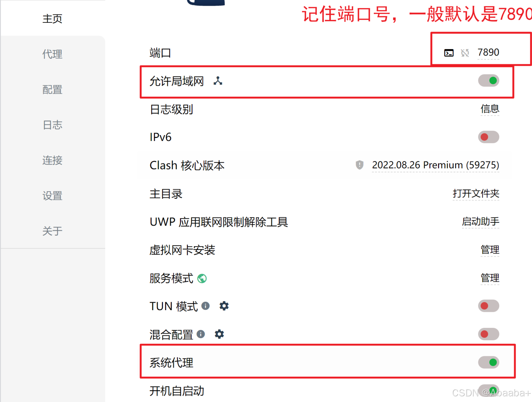This screenshot has height=402, width=532.
Task: Open 混合配置 gear settings
Action: [x=219, y=334]
